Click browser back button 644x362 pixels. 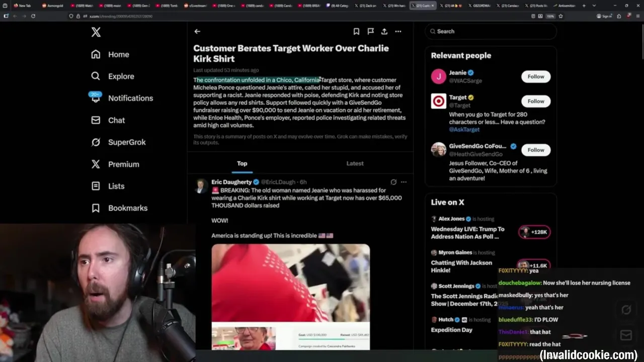click(15, 16)
